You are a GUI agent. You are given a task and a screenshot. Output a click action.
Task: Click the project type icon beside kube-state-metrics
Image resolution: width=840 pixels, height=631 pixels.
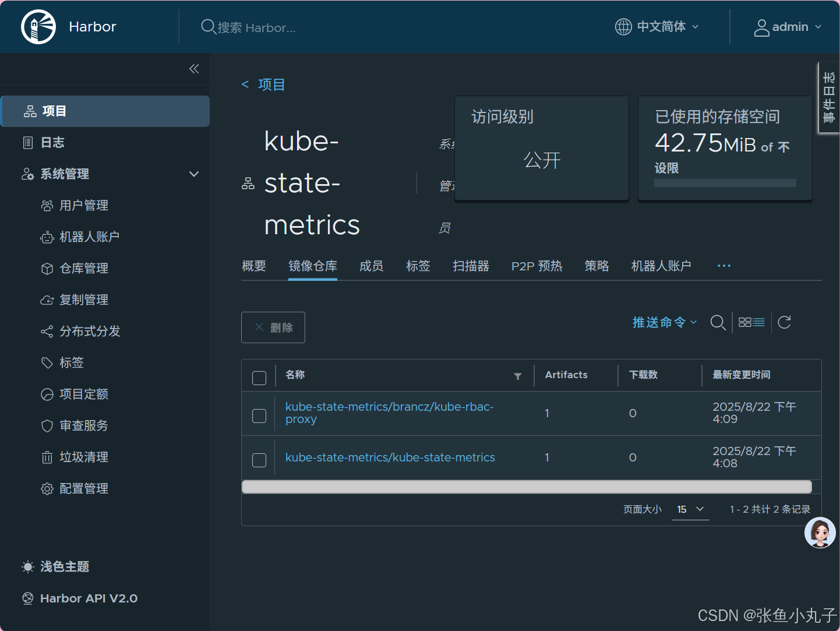248,184
